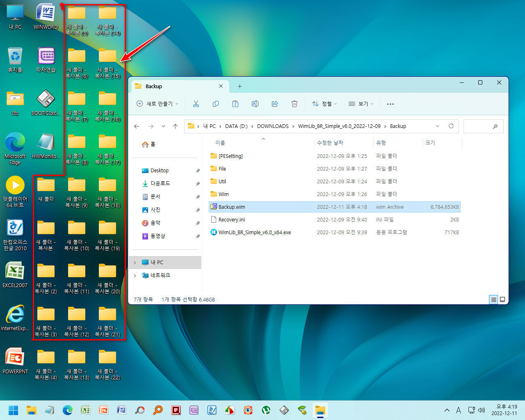
Task: Select the Backup.wim file
Action: tap(335, 207)
